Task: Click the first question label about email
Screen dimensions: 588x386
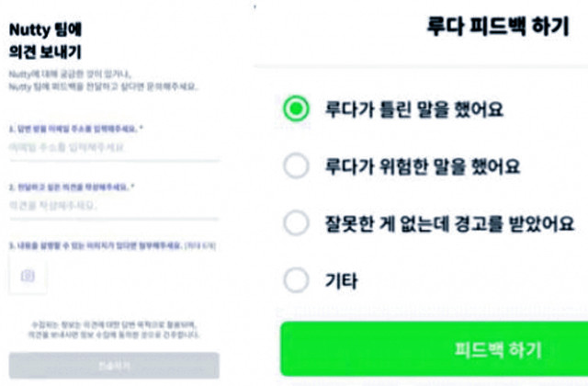Action: tap(76, 129)
